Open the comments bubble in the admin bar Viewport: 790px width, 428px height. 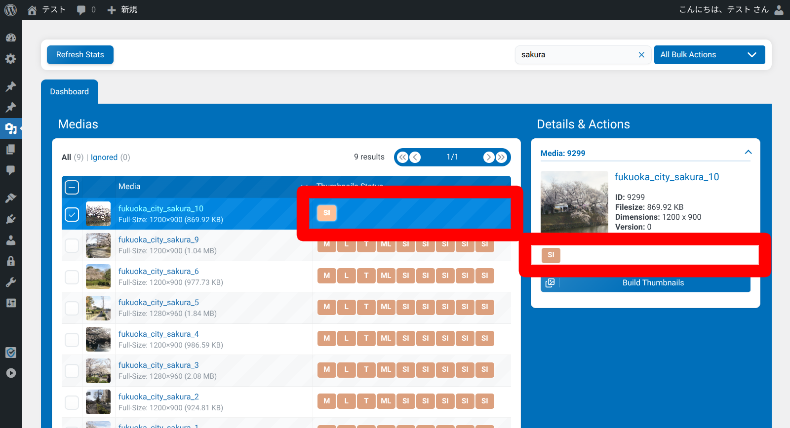(82, 9)
